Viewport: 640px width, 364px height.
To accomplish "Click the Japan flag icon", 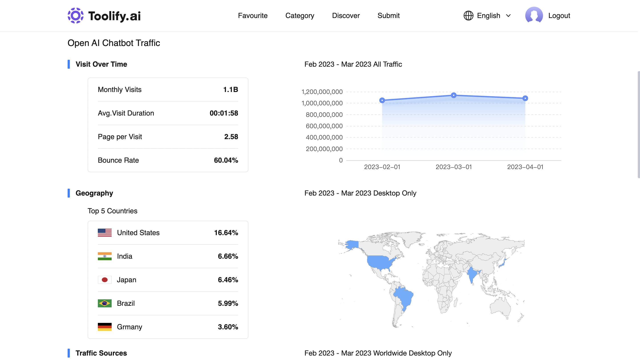I will pos(105,280).
